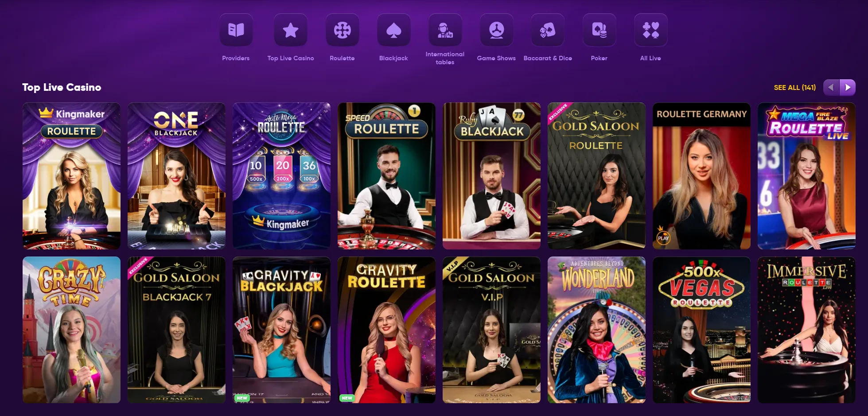Click the SEE ALL (141) link
868x416 pixels.
[x=794, y=88]
